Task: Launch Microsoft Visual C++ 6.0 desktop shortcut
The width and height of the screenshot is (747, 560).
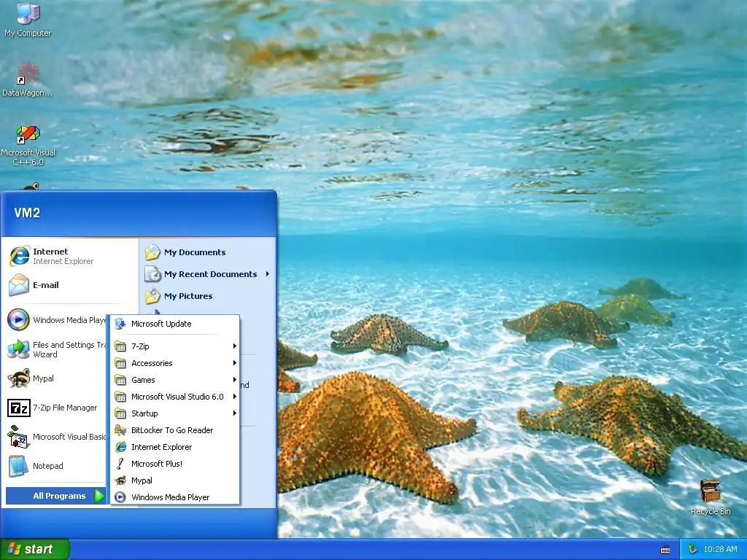Action: point(28,145)
